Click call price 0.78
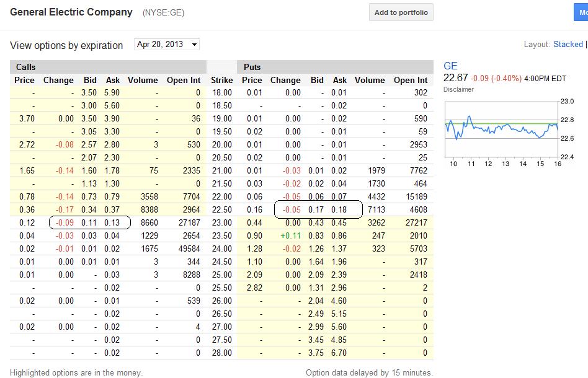The image size is (588, 378). click(27, 196)
